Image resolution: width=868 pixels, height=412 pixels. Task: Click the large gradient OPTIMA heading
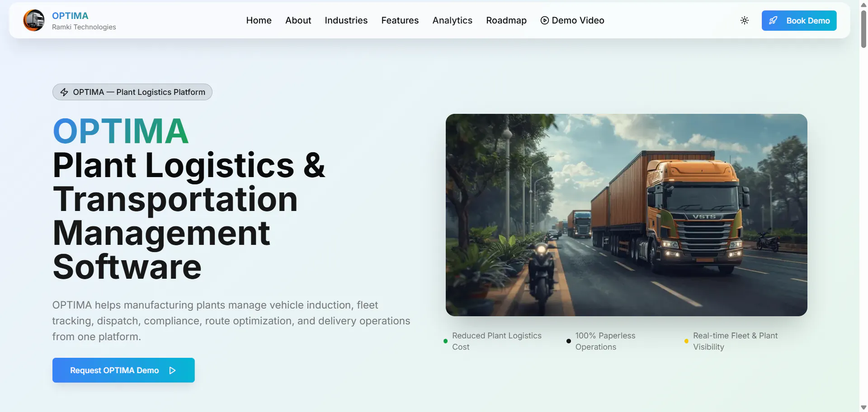121,131
